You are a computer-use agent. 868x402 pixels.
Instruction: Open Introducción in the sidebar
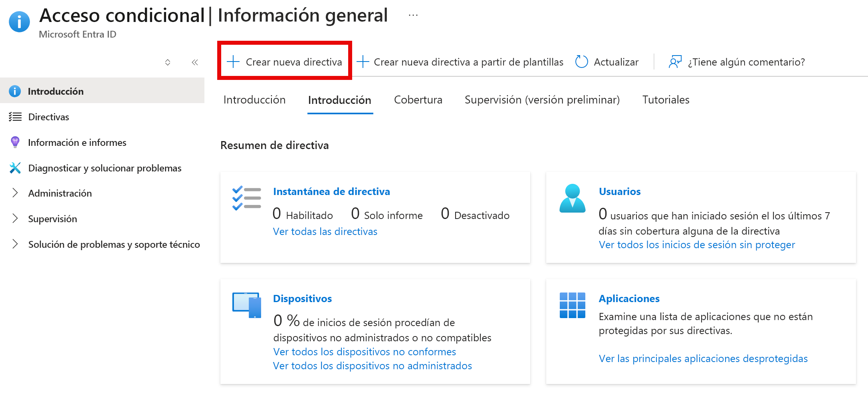[102, 91]
